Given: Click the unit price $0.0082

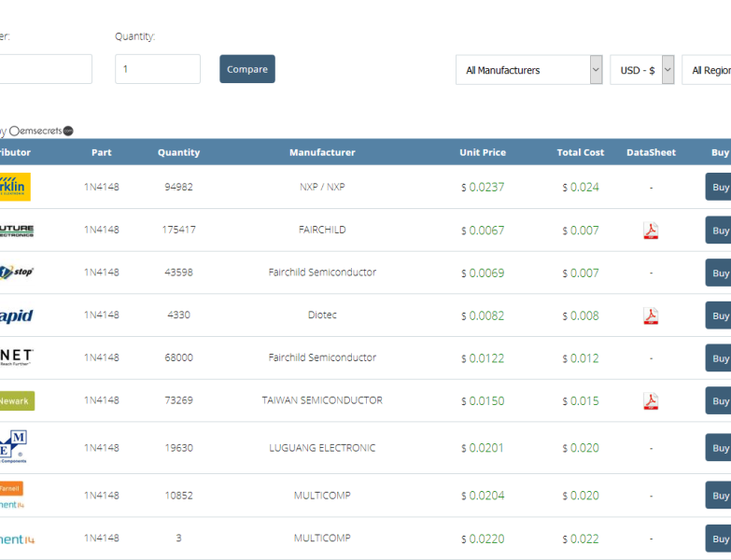Looking at the screenshot, I should pyautogui.click(x=483, y=315).
